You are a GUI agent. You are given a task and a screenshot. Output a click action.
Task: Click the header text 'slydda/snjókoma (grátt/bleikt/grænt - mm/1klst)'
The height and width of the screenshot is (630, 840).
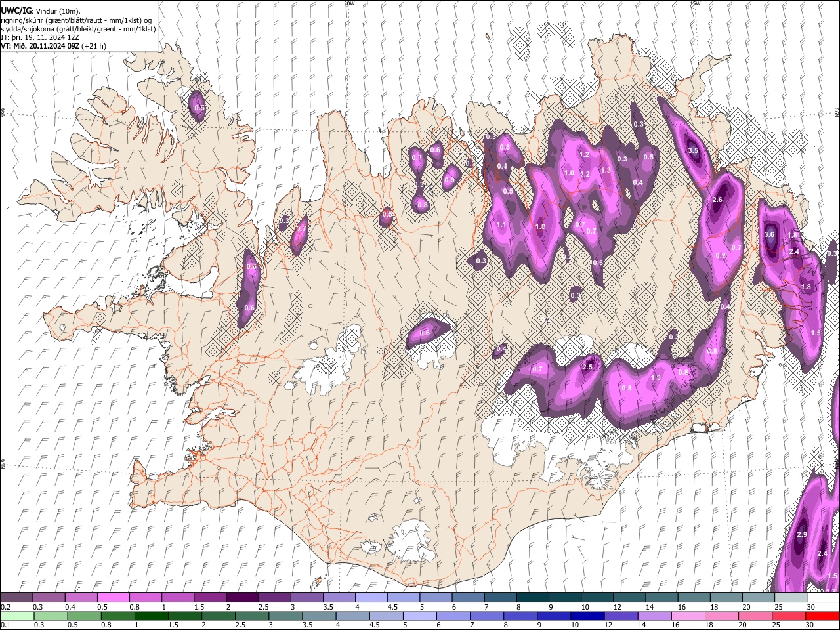coord(78,29)
